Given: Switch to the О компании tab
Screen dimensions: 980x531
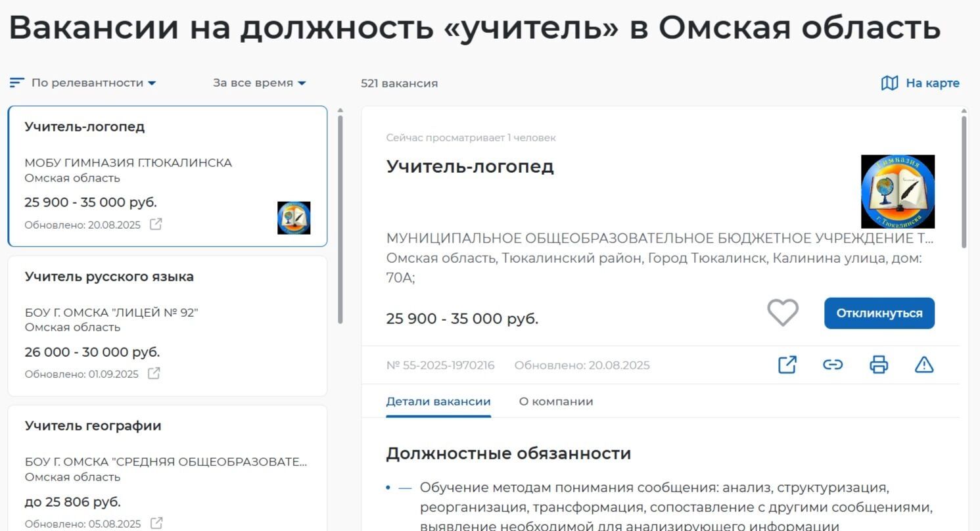Looking at the screenshot, I should pyautogui.click(x=555, y=402).
